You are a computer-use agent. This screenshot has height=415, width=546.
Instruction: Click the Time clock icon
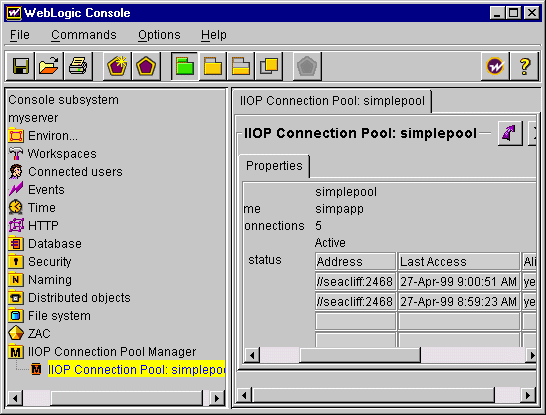pos(16,208)
